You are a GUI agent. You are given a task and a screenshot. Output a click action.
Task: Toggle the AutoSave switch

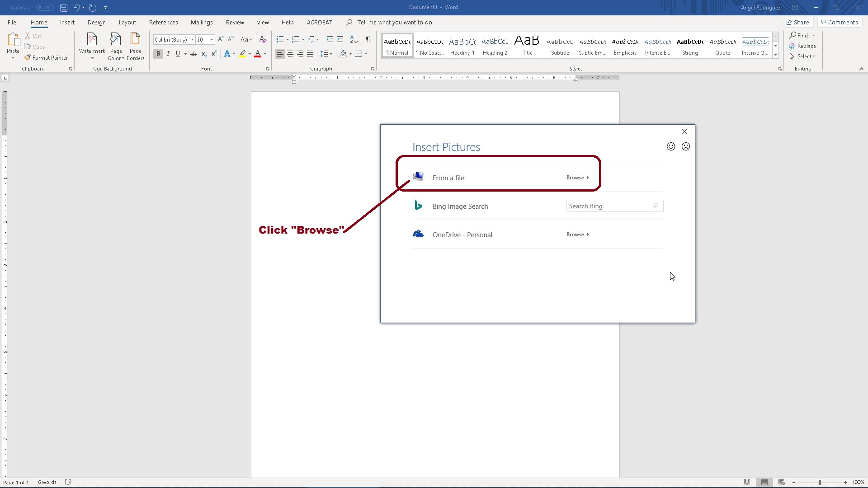click(44, 7)
